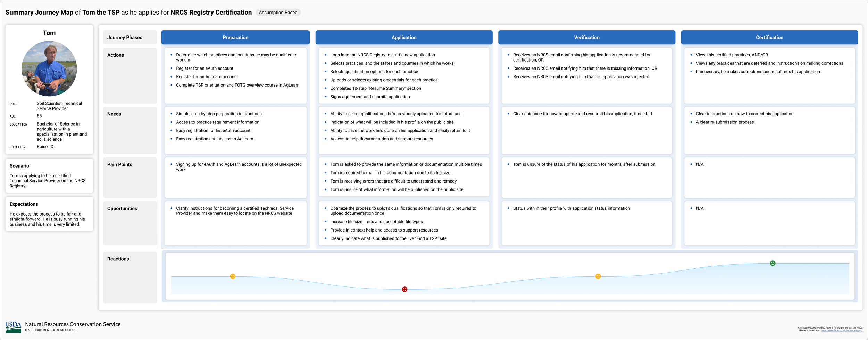The width and height of the screenshot is (868, 340).
Task: Click 'Clear guidance for how to update and resubmit'
Action: [582, 114]
